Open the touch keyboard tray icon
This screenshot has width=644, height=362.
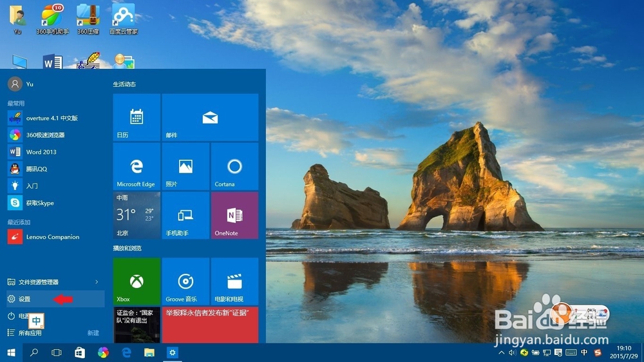[x=571, y=352]
